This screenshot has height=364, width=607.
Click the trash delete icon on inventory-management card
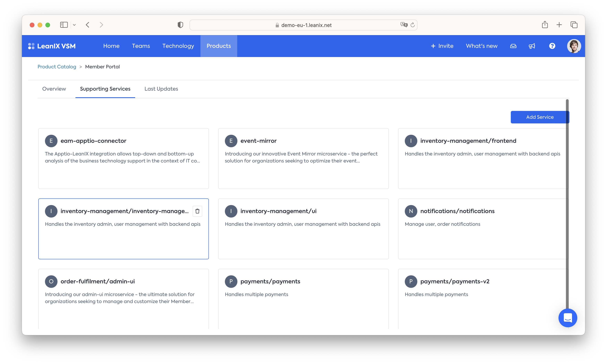(197, 211)
